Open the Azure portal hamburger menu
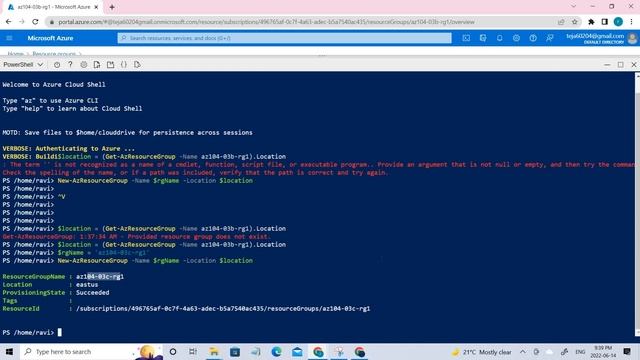 (x=9, y=38)
